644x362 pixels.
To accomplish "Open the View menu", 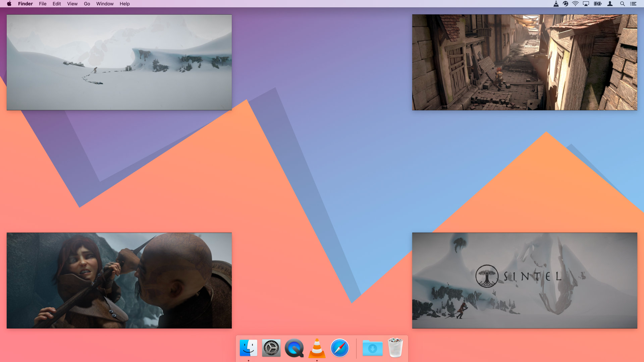I will tap(72, 4).
